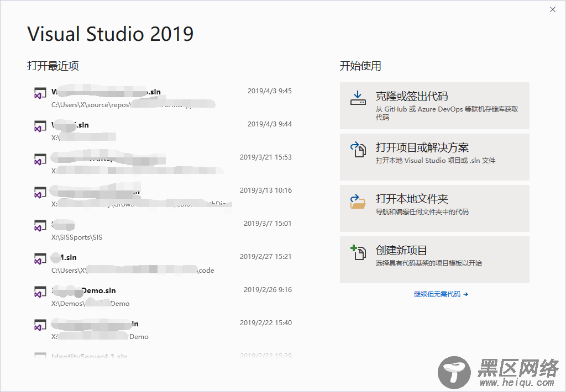Image resolution: width=566 pixels, height=392 pixels.
Task: Click the 2019/4/3 9:45 timestamp
Action: 270,91
